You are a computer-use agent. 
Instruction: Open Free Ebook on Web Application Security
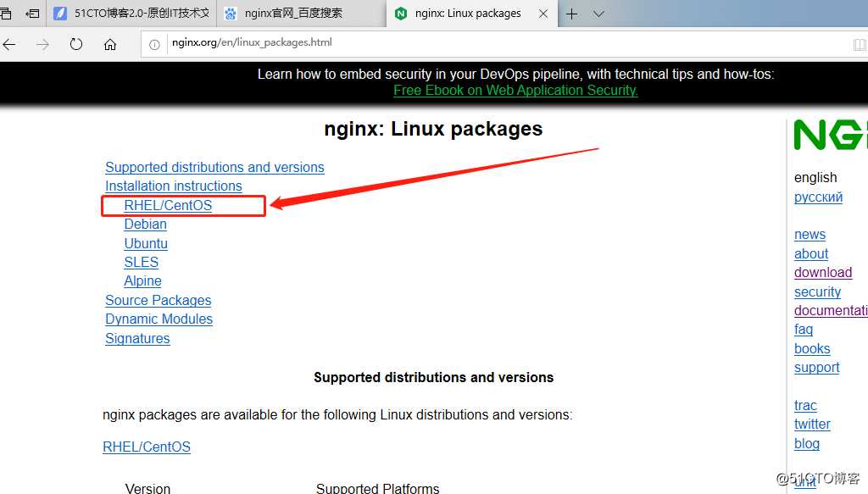click(515, 90)
